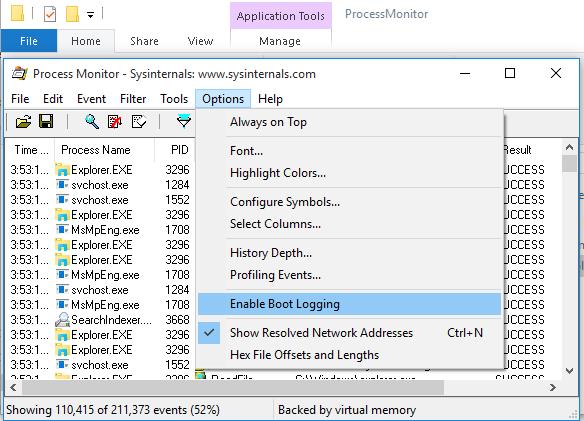The image size is (584, 421).
Task: Click the Filter funnel toolbar icon
Action: pyautogui.click(x=184, y=121)
